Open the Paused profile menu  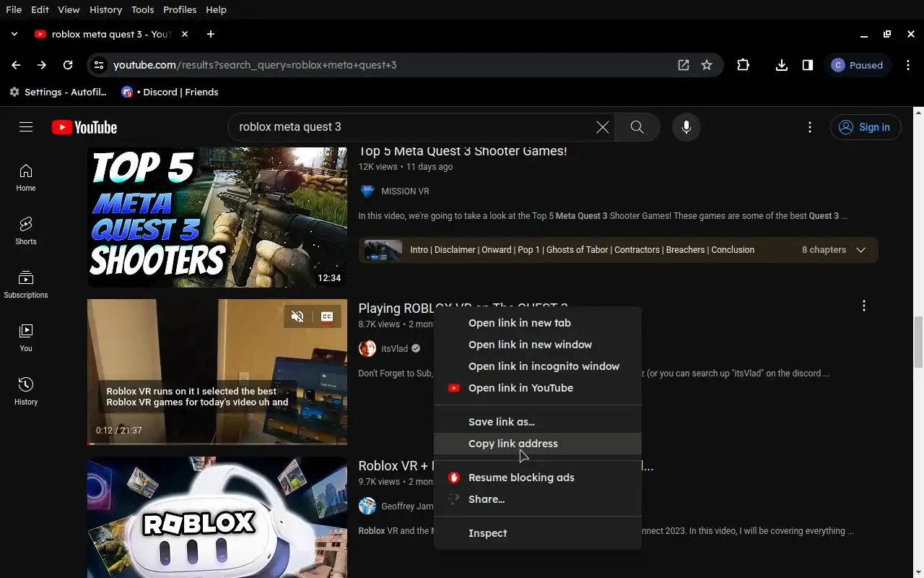point(858,65)
